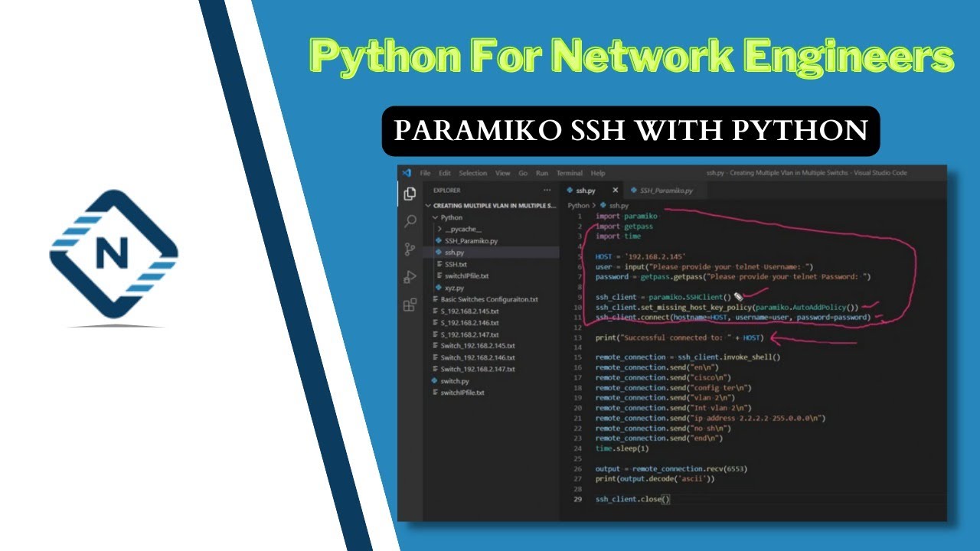Viewport: 980px width, 551px height.
Task: Click the ip address 2.2.2.2 code line
Action: [x=710, y=419]
